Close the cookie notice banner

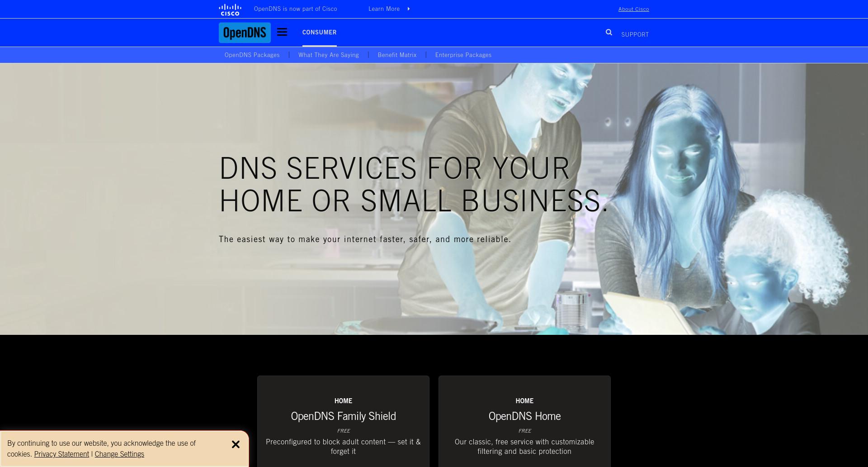click(236, 444)
